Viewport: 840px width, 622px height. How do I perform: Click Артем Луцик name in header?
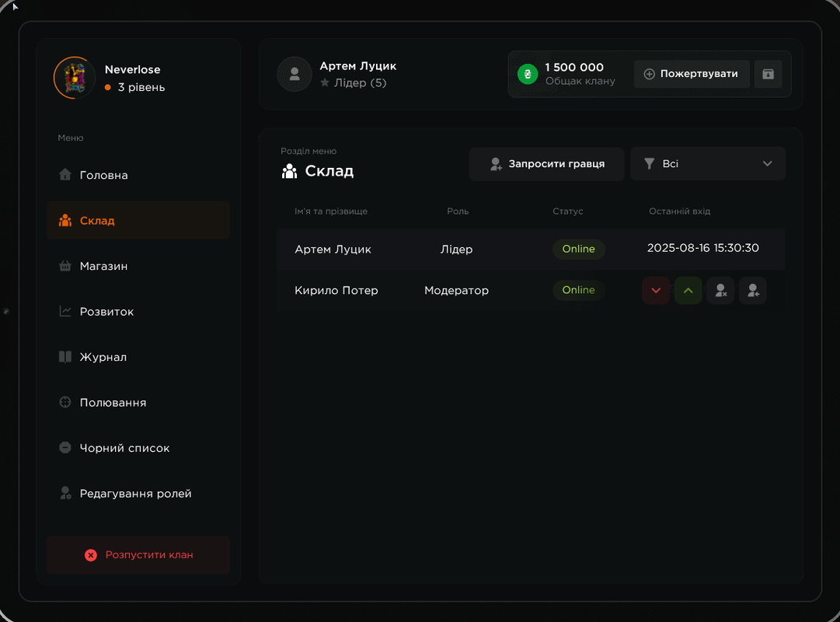[x=358, y=66]
